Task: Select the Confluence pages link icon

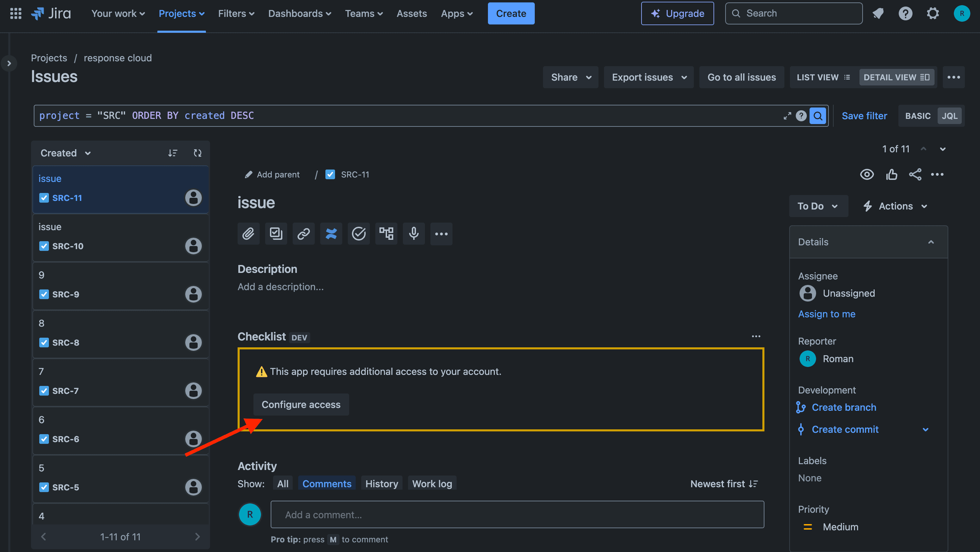Action: pos(331,233)
